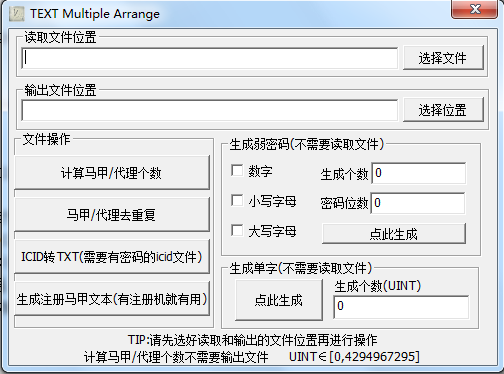This screenshot has width=504, height=374.
Task: Click 点此生成 under 生成单字
Action: (x=279, y=300)
